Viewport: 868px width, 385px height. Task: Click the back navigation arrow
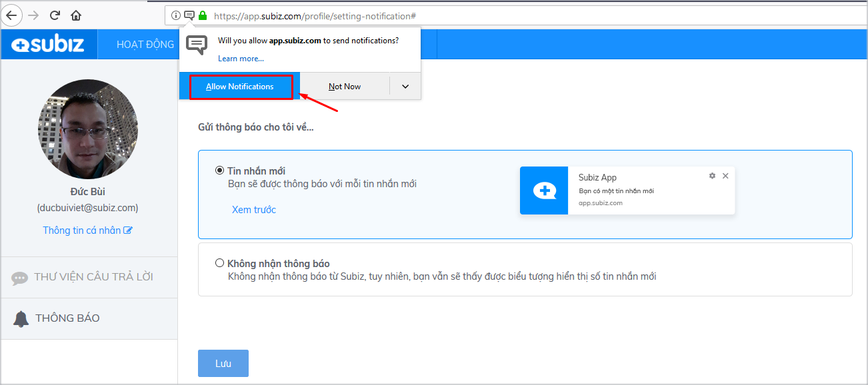[x=11, y=15]
